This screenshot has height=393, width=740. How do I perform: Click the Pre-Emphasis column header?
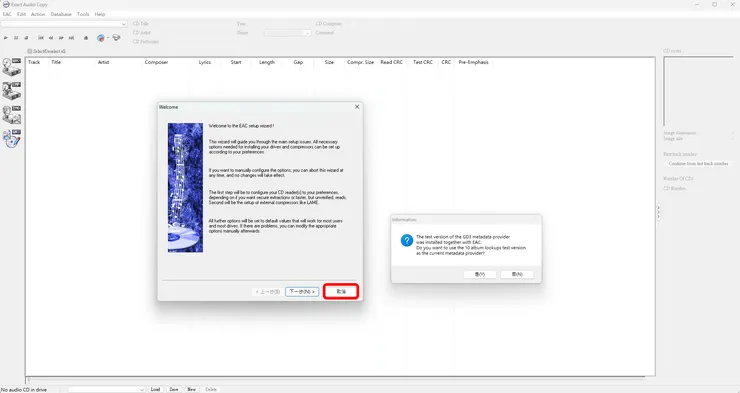(x=473, y=62)
